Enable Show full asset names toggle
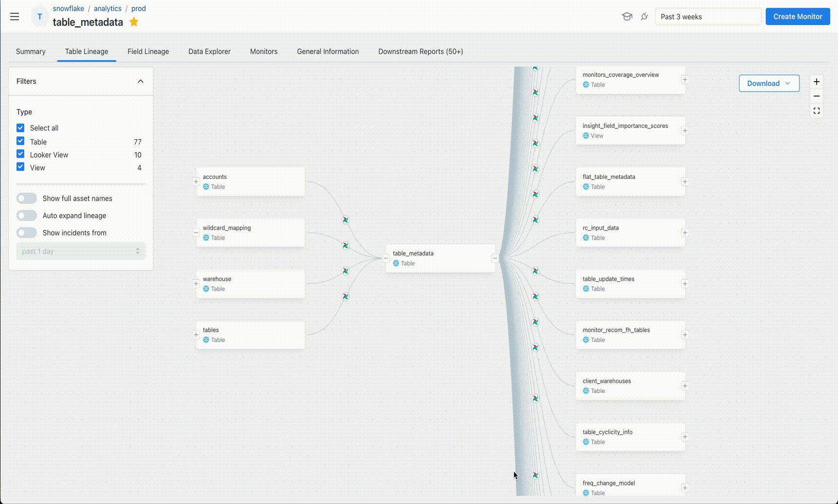This screenshot has width=838, height=504. coord(26,198)
